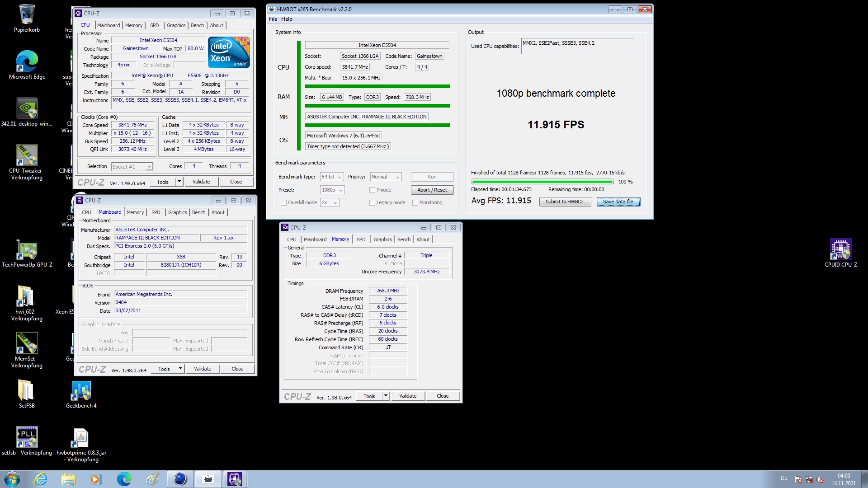Open the Priority Normal dropdown
868x488 pixels.
tap(386, 177)
